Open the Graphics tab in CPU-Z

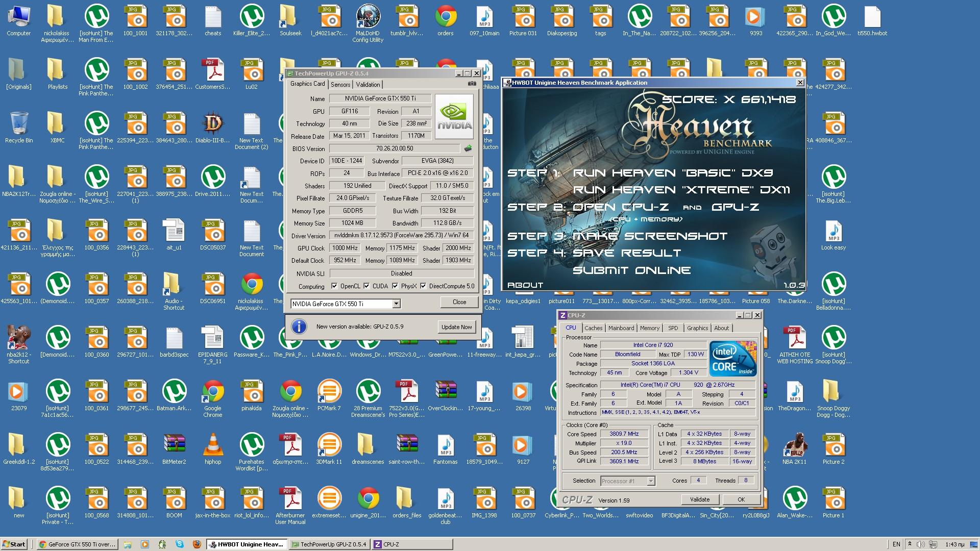click(697, 328)
